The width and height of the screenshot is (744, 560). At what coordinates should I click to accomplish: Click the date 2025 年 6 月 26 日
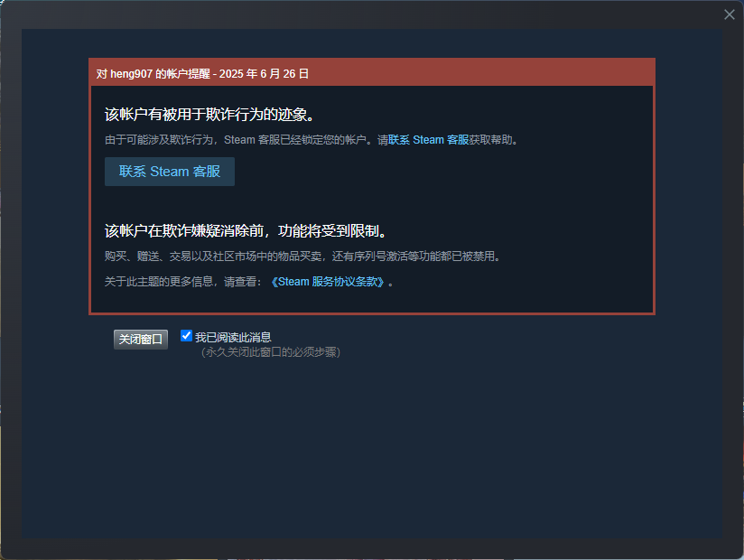click(x=264, y=74)
